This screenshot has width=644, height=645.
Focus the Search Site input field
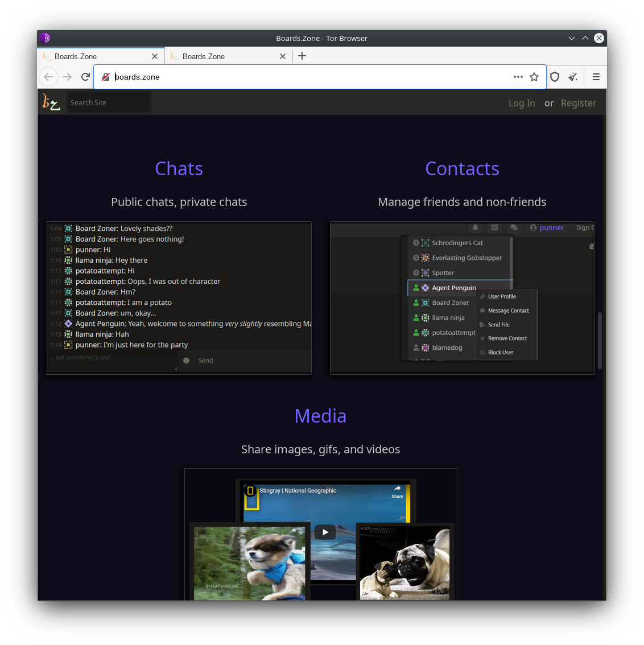pos(108,102)
